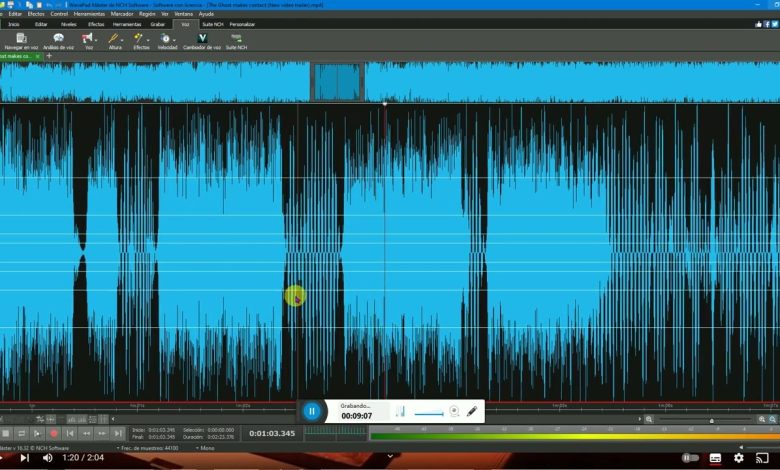Toggle YouTube autoplay switch
The width and height of the screenshot is (780, 470).
point(688,458)
